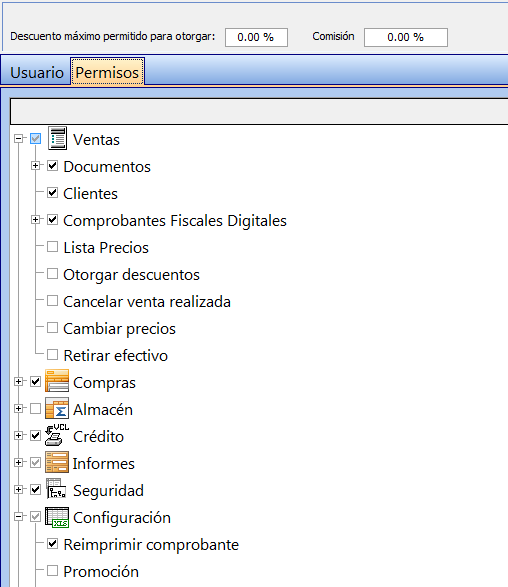Select the Cancelar venta realizada item

point(147,302)
